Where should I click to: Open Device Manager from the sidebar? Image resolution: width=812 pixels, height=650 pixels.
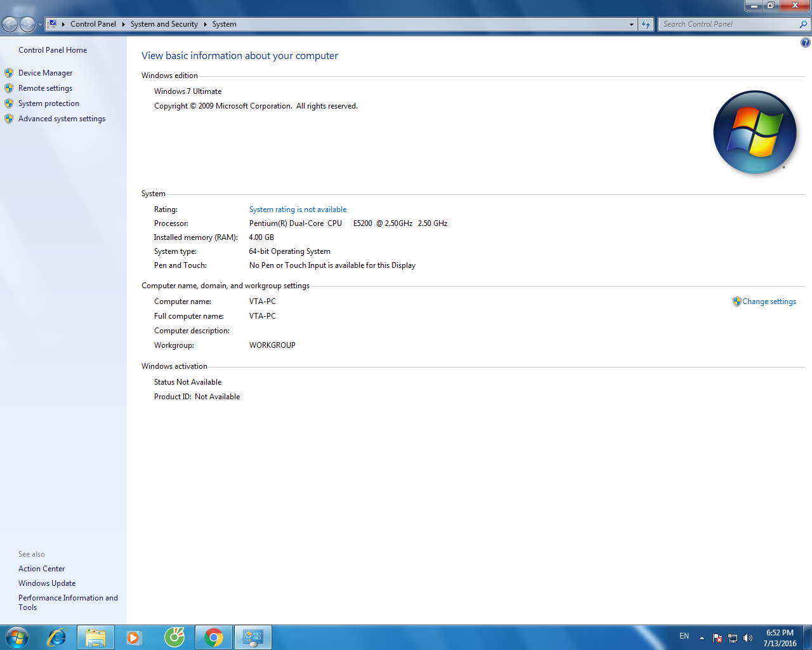pos(45,73)
